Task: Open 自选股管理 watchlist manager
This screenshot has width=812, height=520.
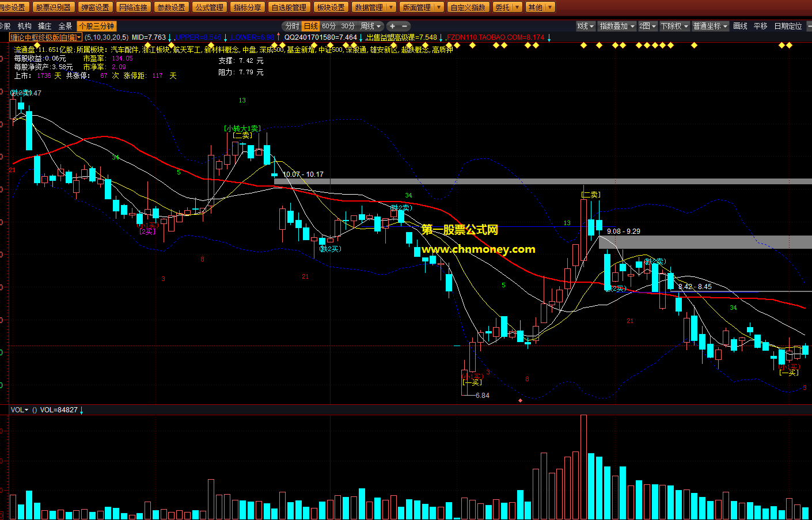Action: tap(289, 7)
